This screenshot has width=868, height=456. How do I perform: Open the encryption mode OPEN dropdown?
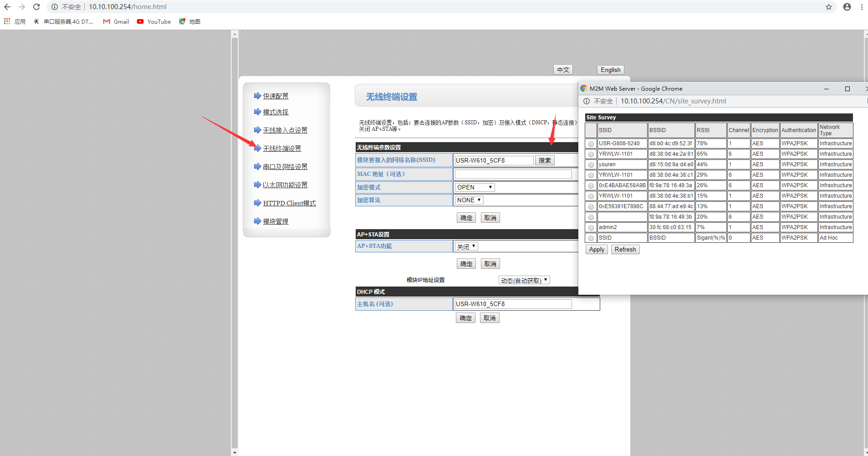pyautogui.click(x=475, y=187)
